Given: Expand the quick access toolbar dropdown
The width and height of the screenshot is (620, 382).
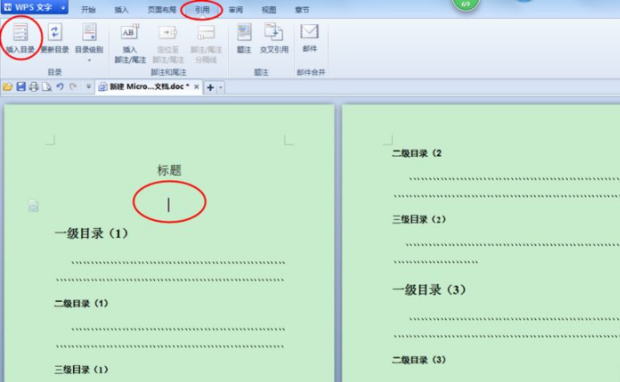Looking at the screenshot, I should pyautogui.click(x=89, y=87).
